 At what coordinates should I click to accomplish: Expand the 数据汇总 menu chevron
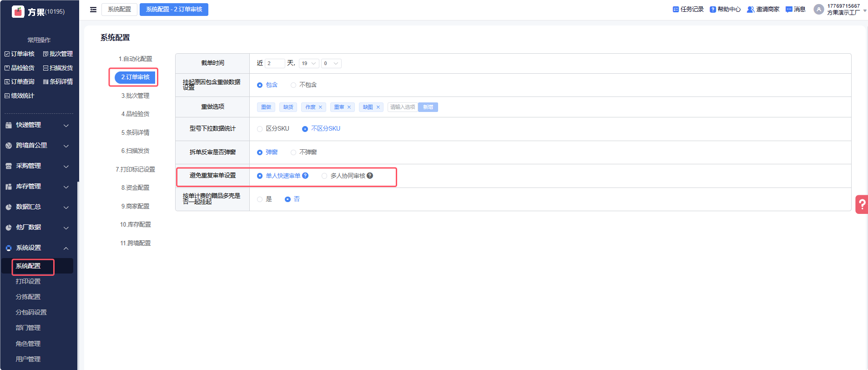click(66, 207)
